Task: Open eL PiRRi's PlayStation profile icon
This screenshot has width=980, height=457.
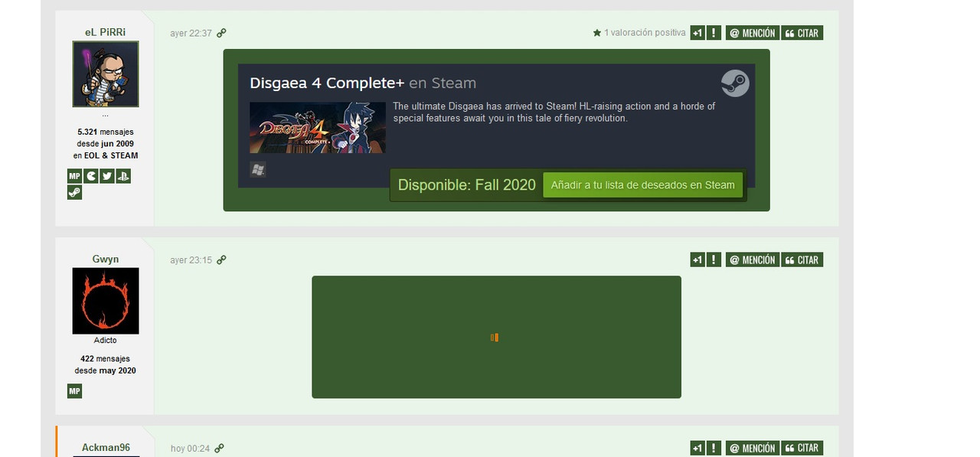Action: tap(124, 176)
